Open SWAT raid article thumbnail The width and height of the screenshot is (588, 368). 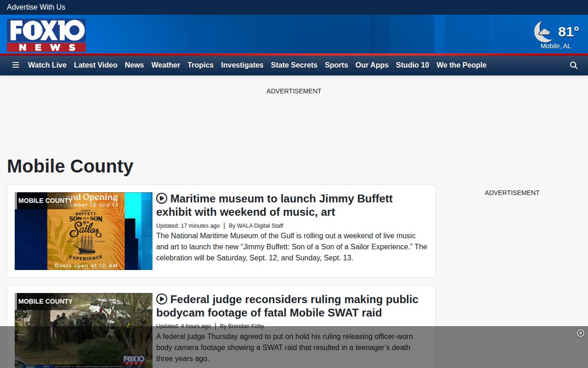tap(84, 330)
